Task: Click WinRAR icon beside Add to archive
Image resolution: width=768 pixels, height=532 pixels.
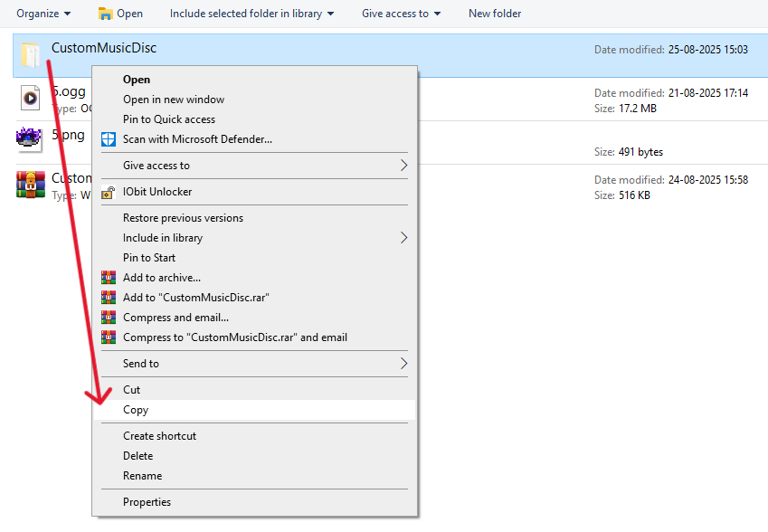Action: pyautogui.click(x=109, y=278)
